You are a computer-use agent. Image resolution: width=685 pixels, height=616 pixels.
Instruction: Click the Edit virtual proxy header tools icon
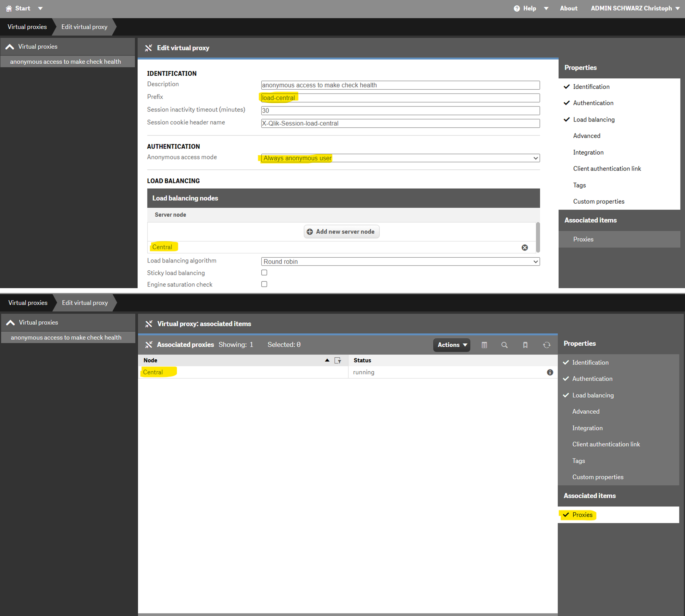click(x=148, y=48)
